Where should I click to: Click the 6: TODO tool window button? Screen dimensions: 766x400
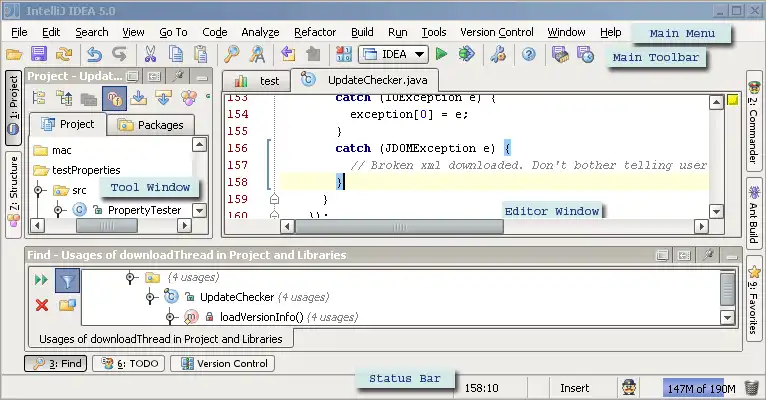128,364
